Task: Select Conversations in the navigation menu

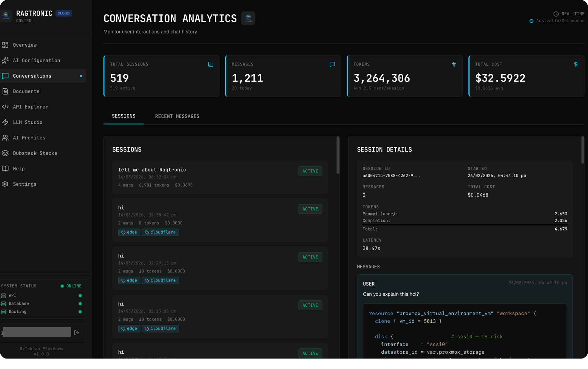Action: pos(32,76)
